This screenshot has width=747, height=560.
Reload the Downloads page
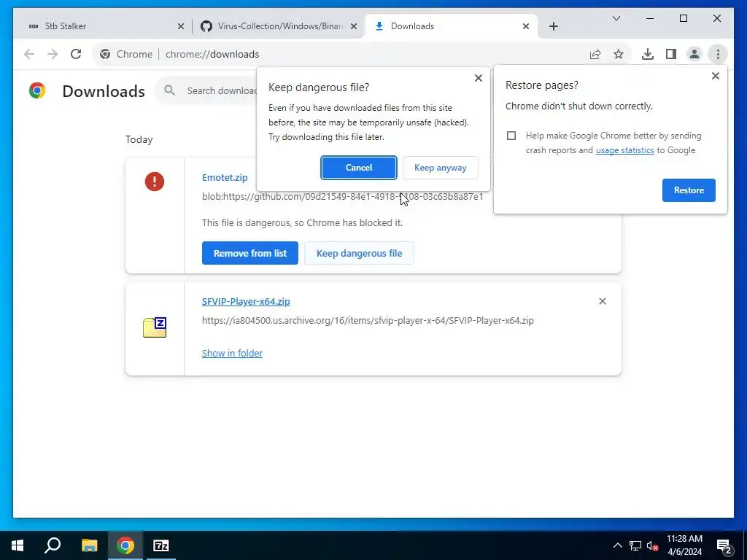(76, 54)
